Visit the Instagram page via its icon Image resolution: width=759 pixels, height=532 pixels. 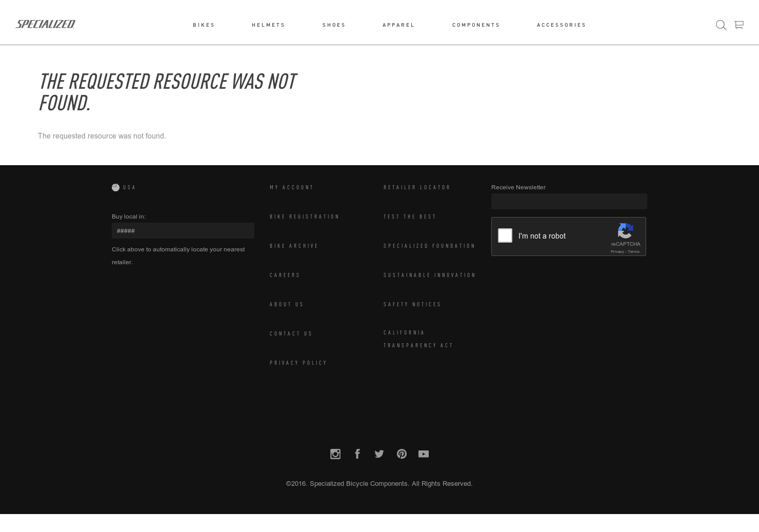335,454
